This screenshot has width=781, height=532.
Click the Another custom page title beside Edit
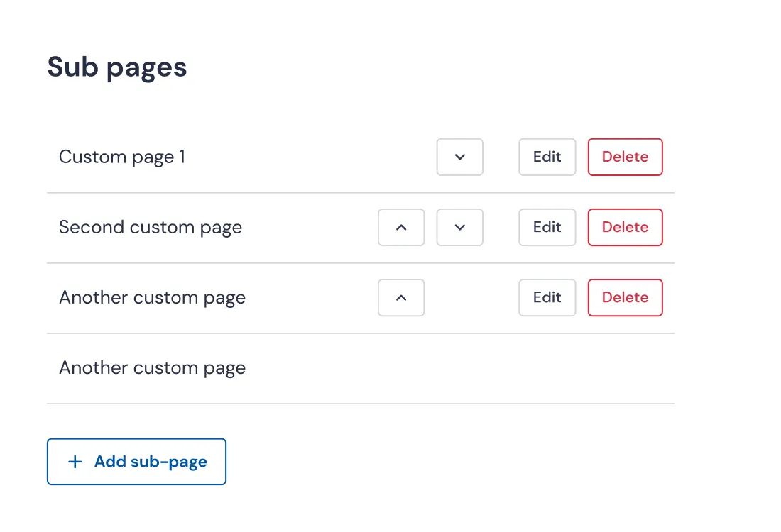pyautogui.click(x=152, y=297)
